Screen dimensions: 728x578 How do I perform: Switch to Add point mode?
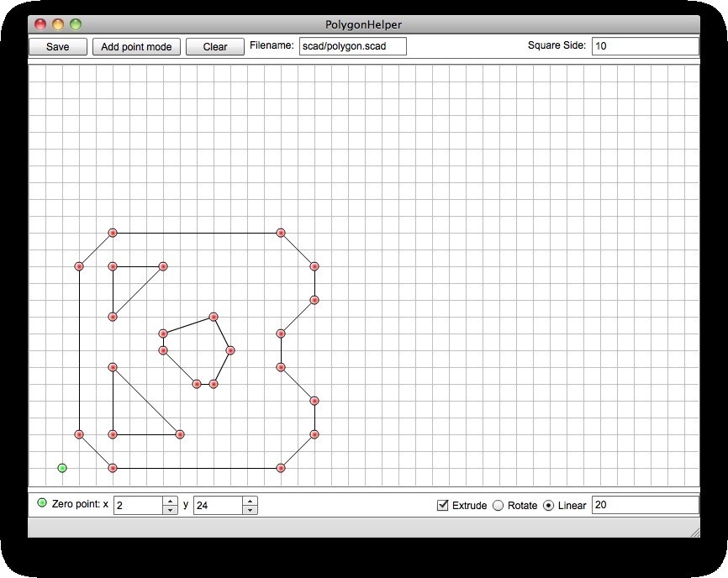click(136, 46)
